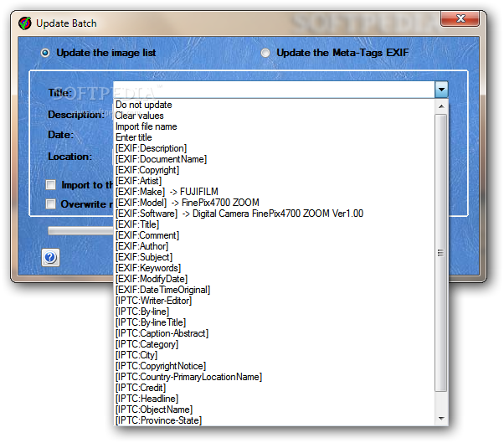Pick [IPTC:Writer-Editor] entry
The image size is (504, 443).
tap(275, 301)
